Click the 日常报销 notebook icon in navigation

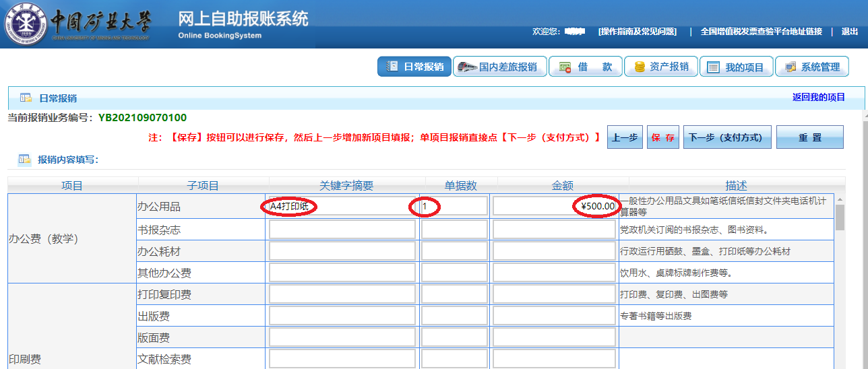point(392,67)
